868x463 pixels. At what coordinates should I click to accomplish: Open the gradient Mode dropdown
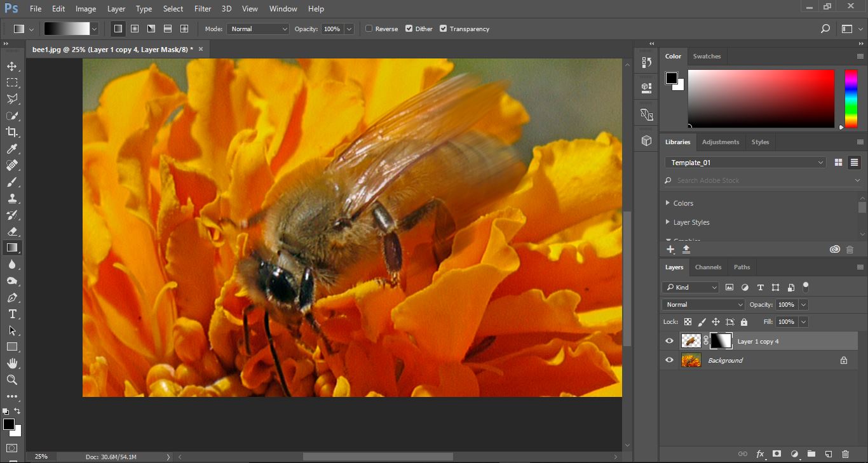tap(258, 29)
